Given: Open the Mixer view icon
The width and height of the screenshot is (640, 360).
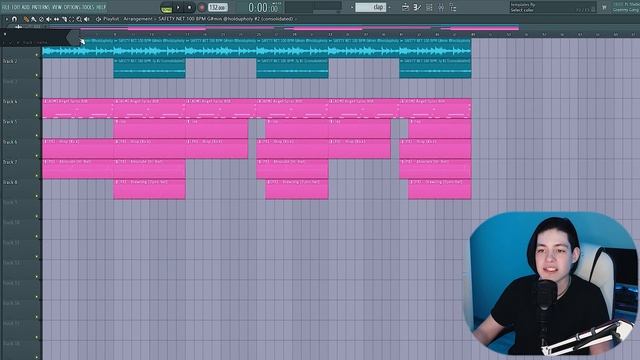Looking at the screenshot, I should point(441,7).
